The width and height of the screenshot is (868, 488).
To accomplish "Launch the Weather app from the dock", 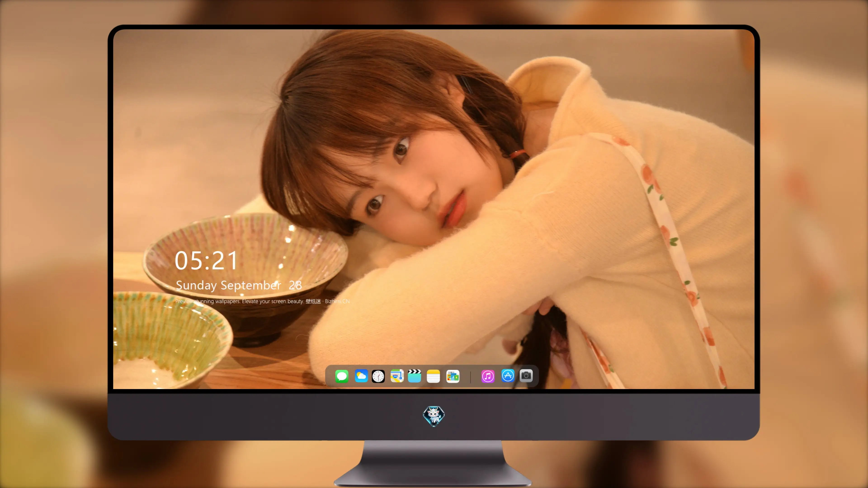I will coord(361,376).
